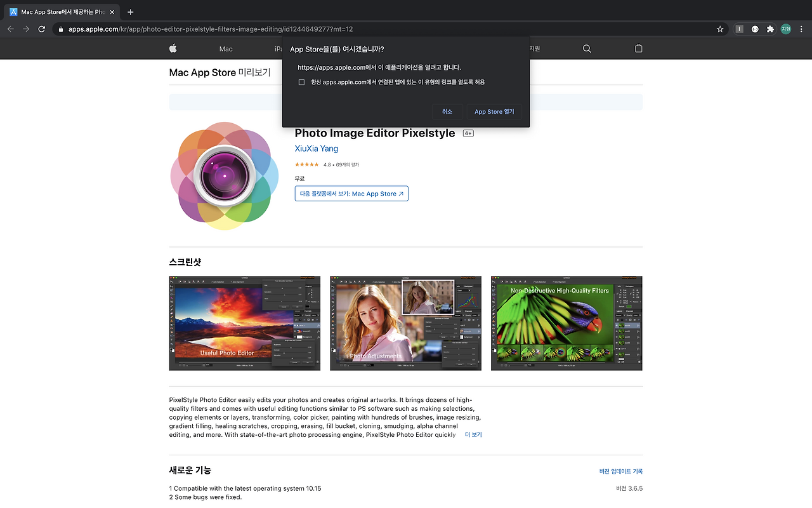Click the 무료 price label
Viewport: 812px width, 508px height.
click(x=300, y=179)
